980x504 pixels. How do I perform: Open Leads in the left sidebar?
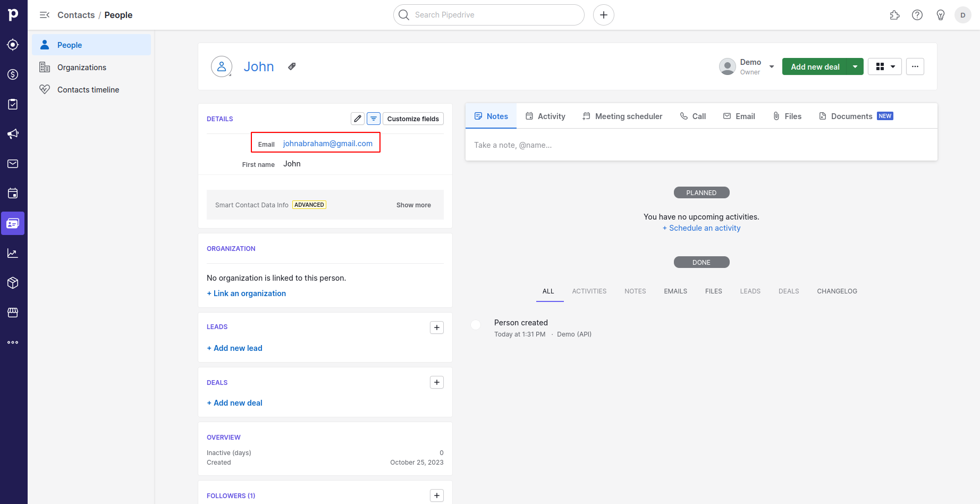click(13, 45)
